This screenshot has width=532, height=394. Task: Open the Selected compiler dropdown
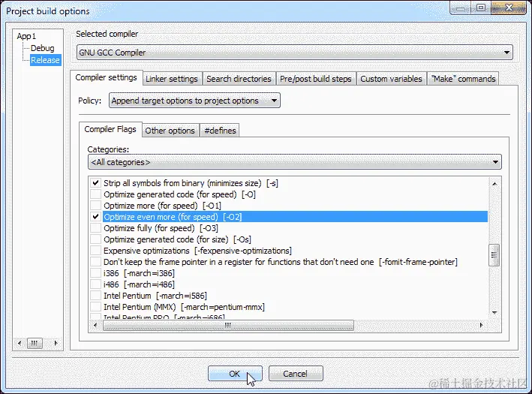[x=294, y=53]
